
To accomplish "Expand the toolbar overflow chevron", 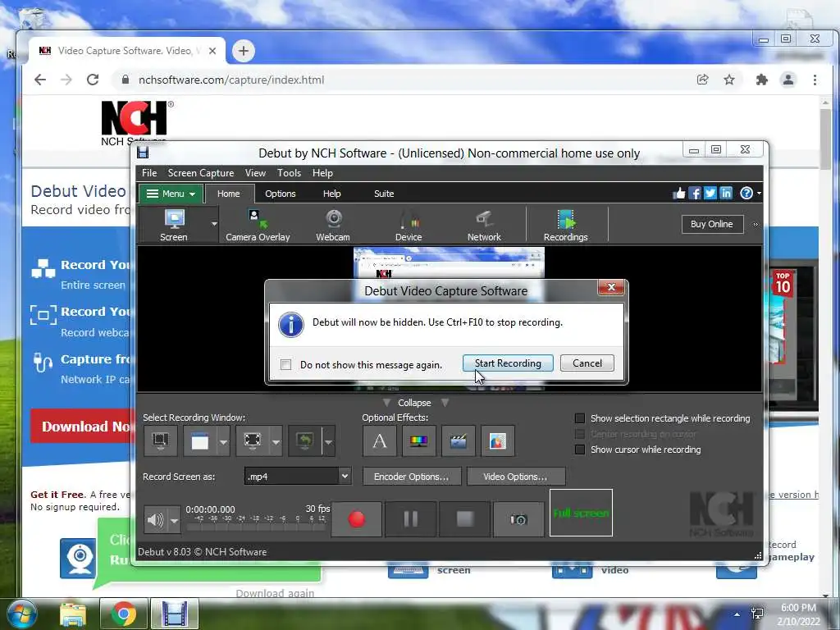I will [756, 224].
